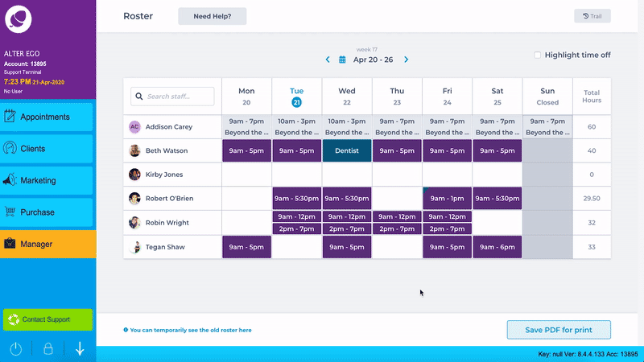Select the Manager menu item
The image size is (644, 362).
47,244
